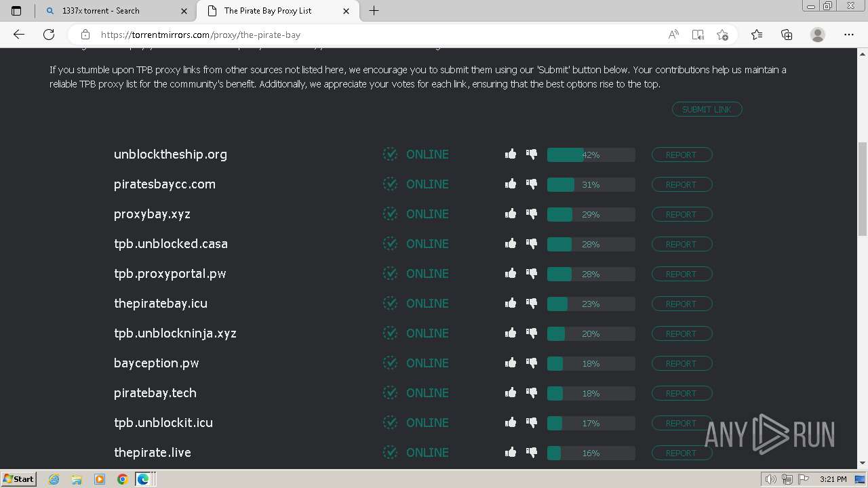Downvote unblocktheship.org with thumbs down

click(532, 155)
